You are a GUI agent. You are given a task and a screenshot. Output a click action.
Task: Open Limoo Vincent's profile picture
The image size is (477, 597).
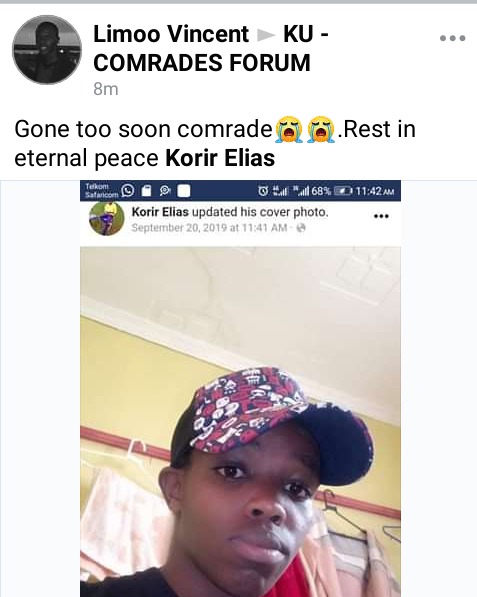pos(47,49)
